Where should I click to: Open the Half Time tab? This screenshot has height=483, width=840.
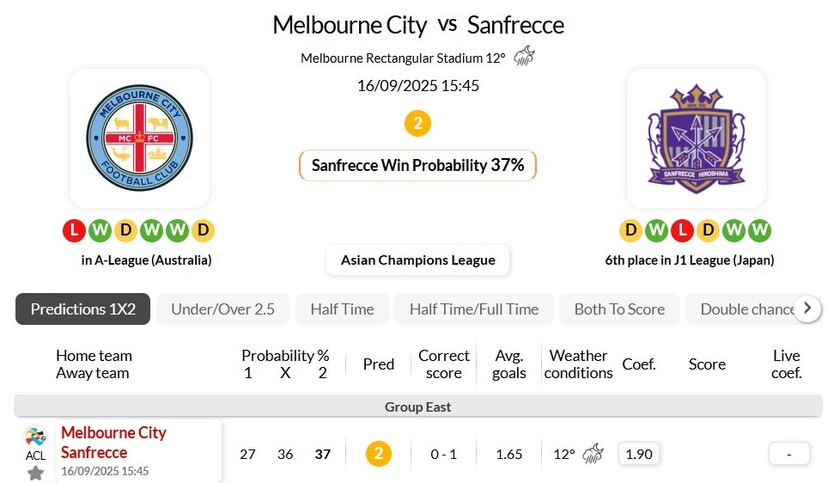(342, 309)
